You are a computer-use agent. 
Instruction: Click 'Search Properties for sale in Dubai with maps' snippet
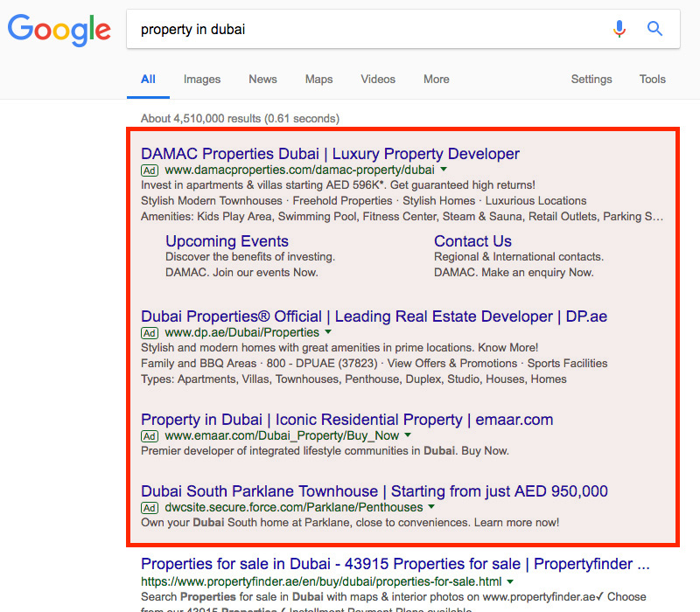tap(393, 597)
